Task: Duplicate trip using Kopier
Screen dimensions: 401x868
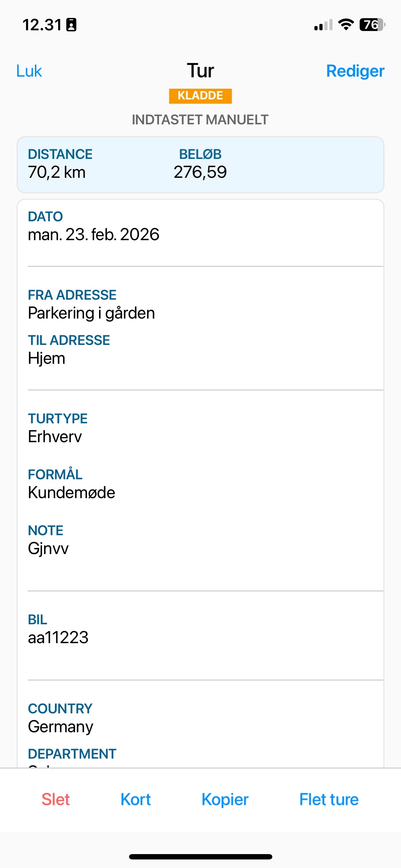Action: [225, 800]
